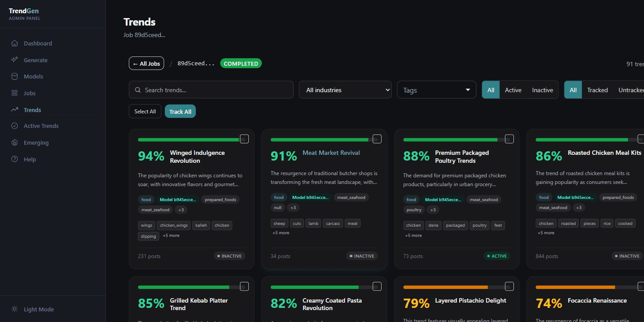
Task: Click the Track All button
Action: [180, 111]
